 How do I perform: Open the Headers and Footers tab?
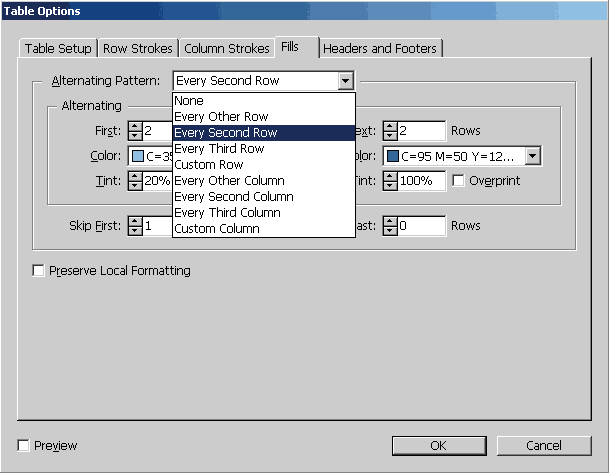tap(380, 49)
